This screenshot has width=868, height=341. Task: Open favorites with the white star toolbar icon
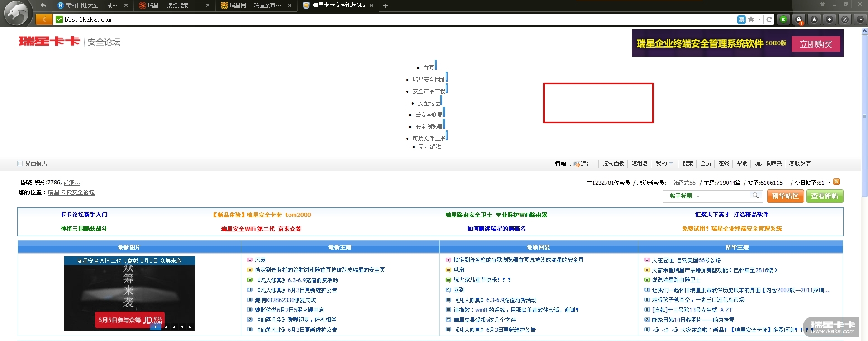[814, 19]
